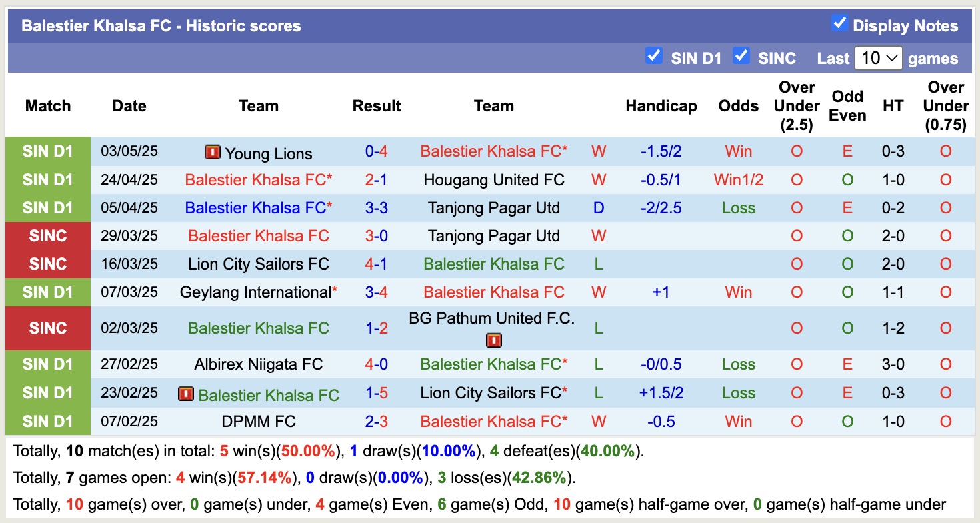Click the 0-4 result score link

(377, 151)
